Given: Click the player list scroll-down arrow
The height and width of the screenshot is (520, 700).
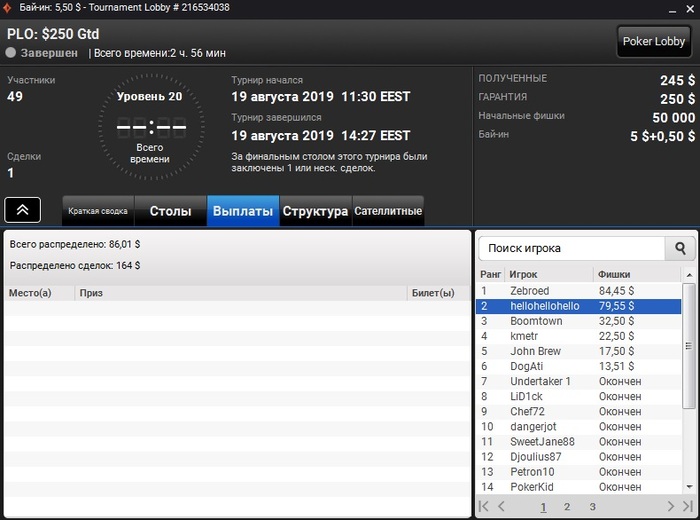Looking at the screenshot, I should coord(689,487).
